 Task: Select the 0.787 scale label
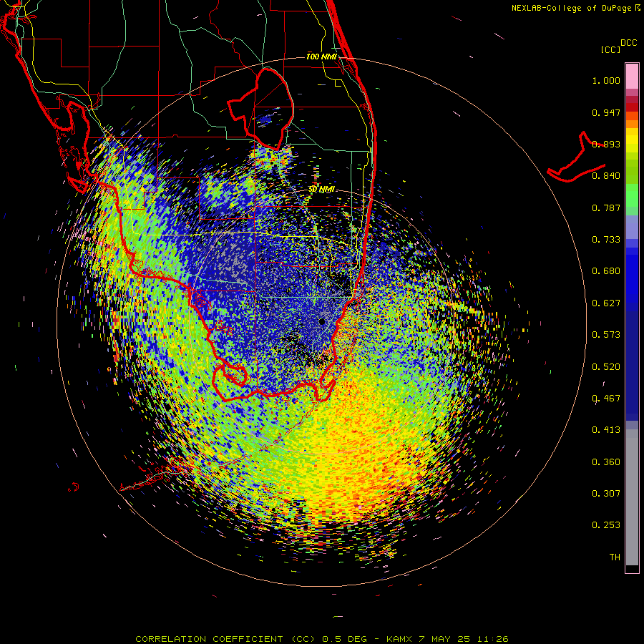pos(606,208)
